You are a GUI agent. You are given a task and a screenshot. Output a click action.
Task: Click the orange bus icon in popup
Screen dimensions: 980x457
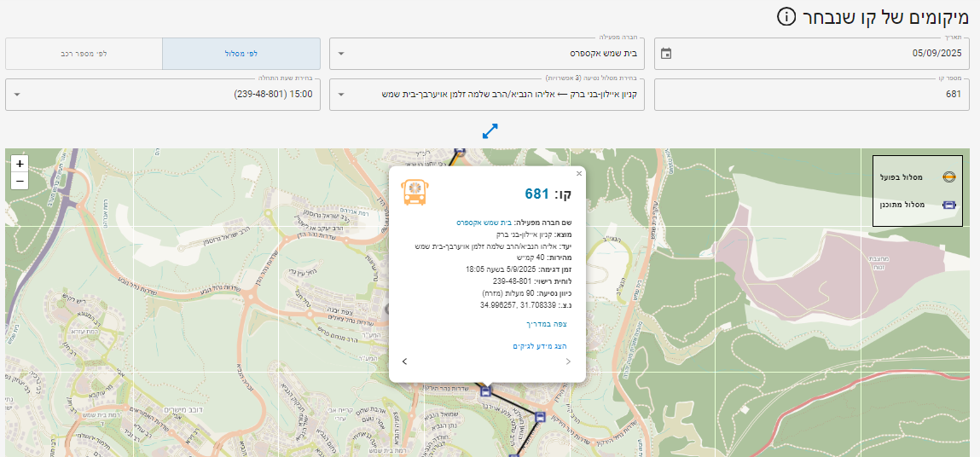pos(415,193)
